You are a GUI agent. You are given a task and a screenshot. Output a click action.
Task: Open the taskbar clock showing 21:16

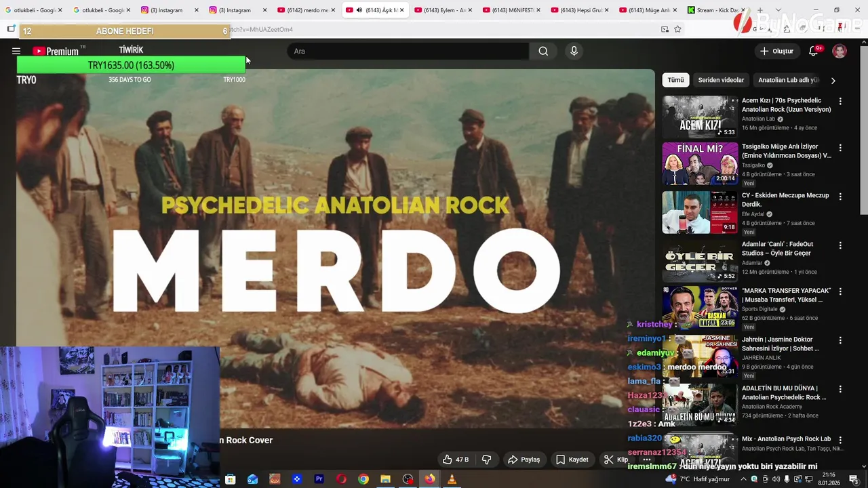(829, 479)
